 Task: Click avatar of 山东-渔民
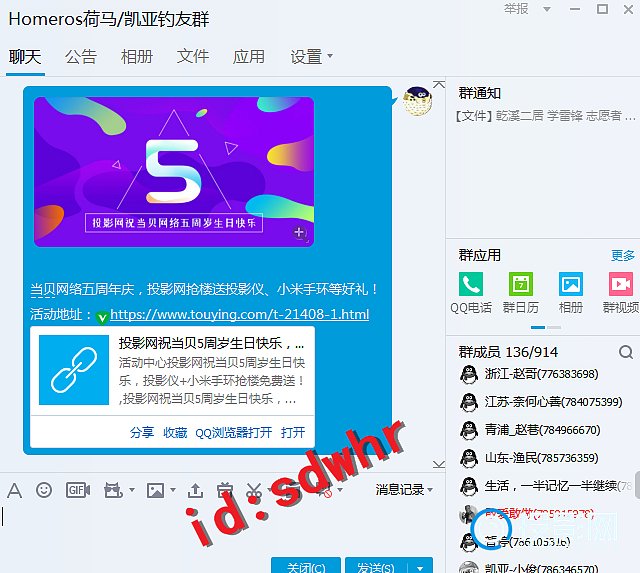pos(469,458)
